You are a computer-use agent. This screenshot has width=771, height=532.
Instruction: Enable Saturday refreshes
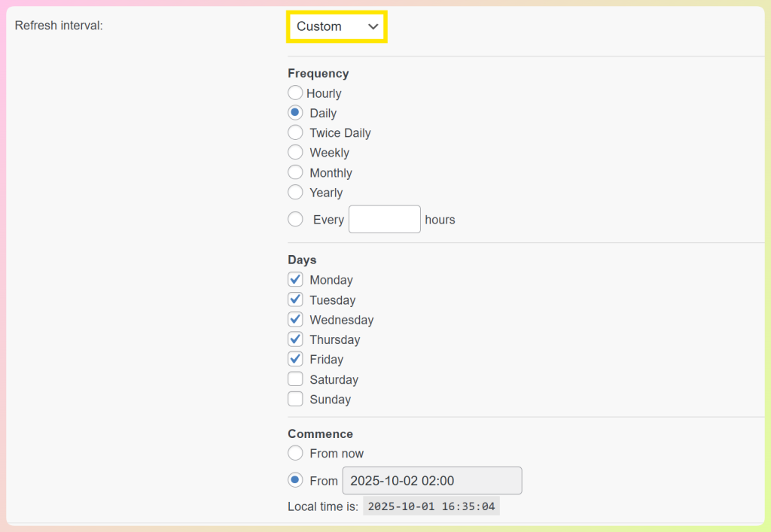point(295,379)
